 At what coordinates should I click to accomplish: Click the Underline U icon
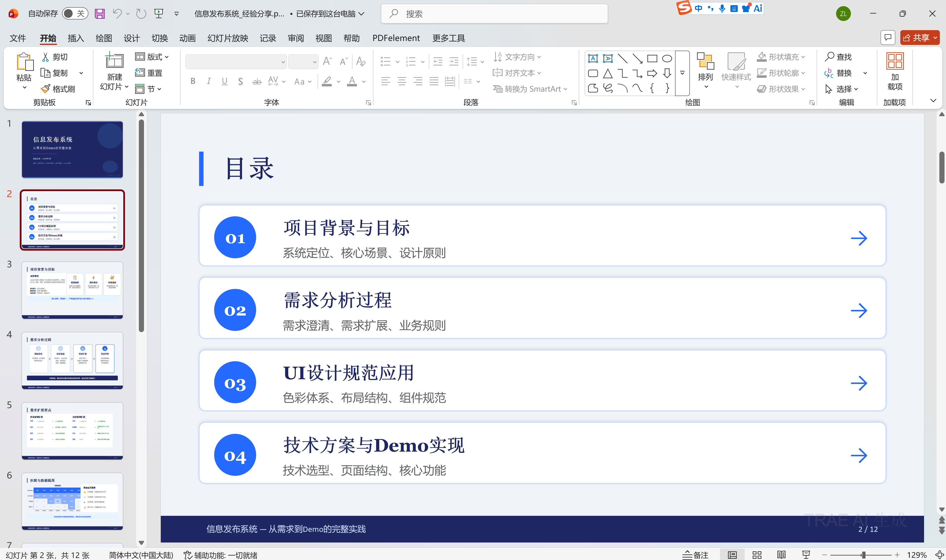pos(225,81)
